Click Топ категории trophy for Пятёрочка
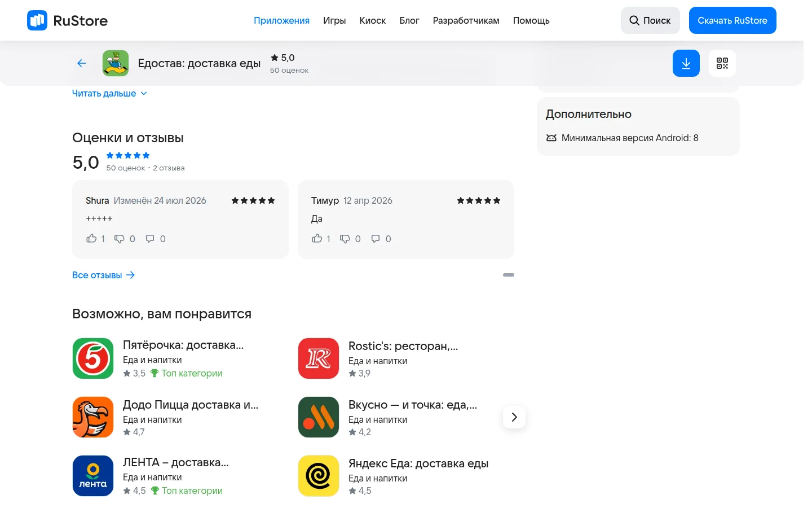This screenshot has height=508, width=812. (x=155, y=373)
